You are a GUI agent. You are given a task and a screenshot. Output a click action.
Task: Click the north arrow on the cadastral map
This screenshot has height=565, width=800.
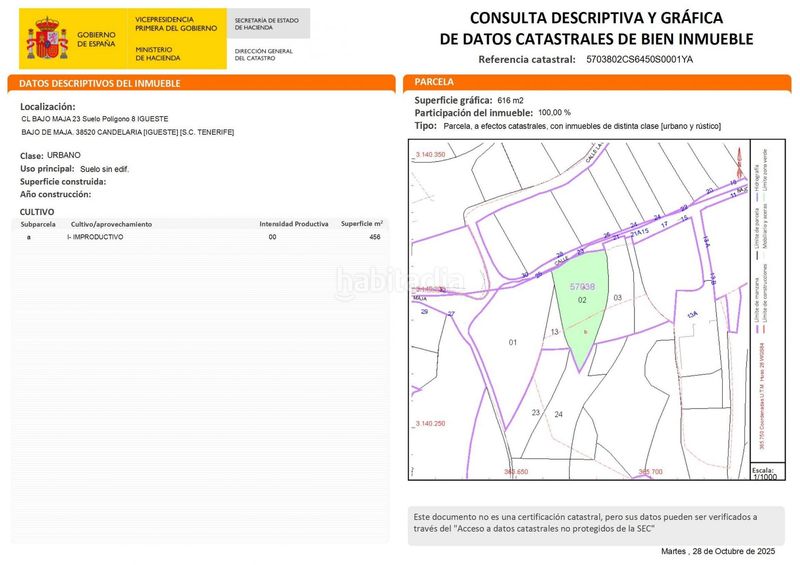pyautogui.click(x=740, y=163)
